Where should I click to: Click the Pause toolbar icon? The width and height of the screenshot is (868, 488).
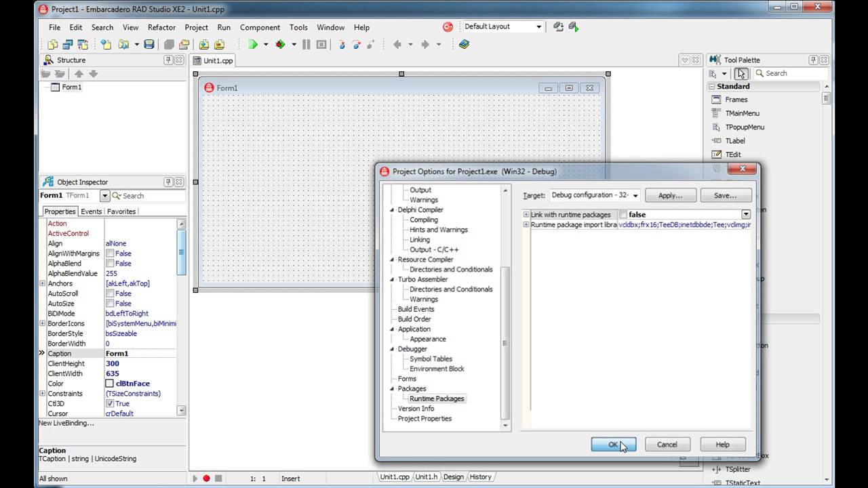tap(307, 44)
